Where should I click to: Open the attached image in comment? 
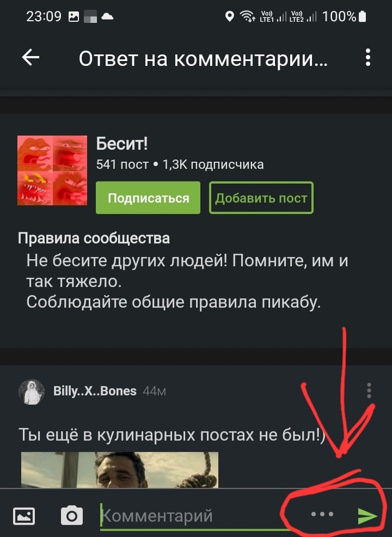pyautogui.click(x=119, y=470)
